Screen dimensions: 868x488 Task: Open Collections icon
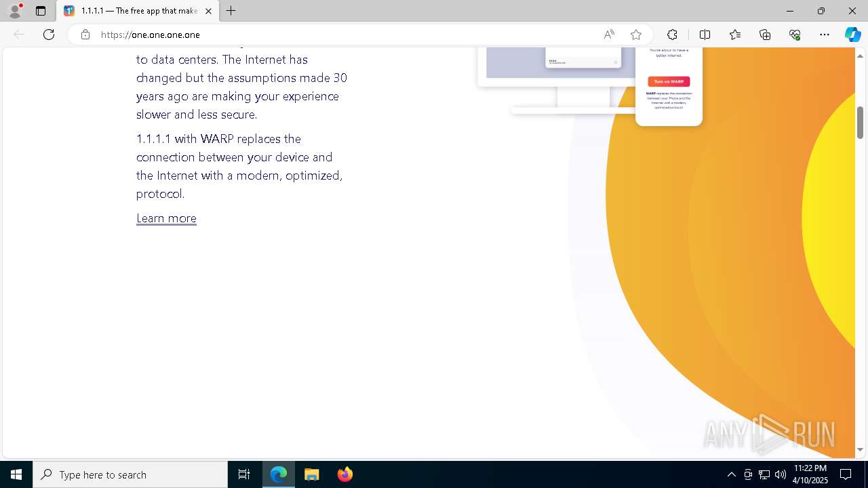click(x=765, y=35)
